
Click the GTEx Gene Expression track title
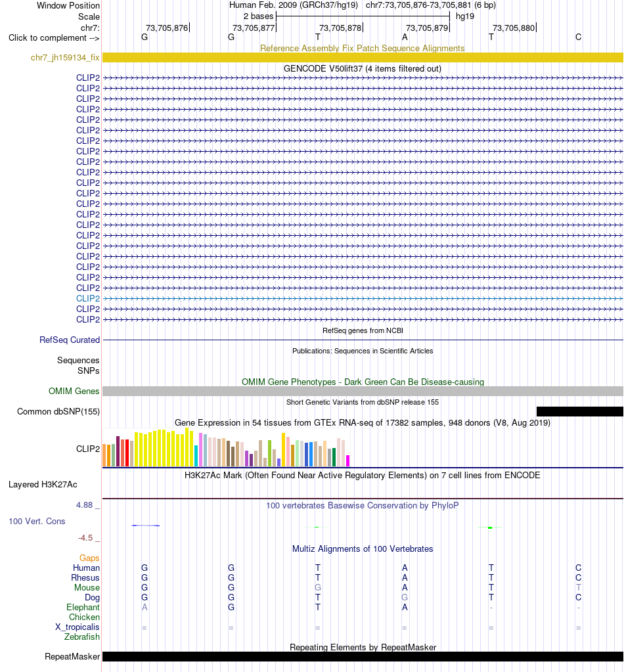coord(362,422)
